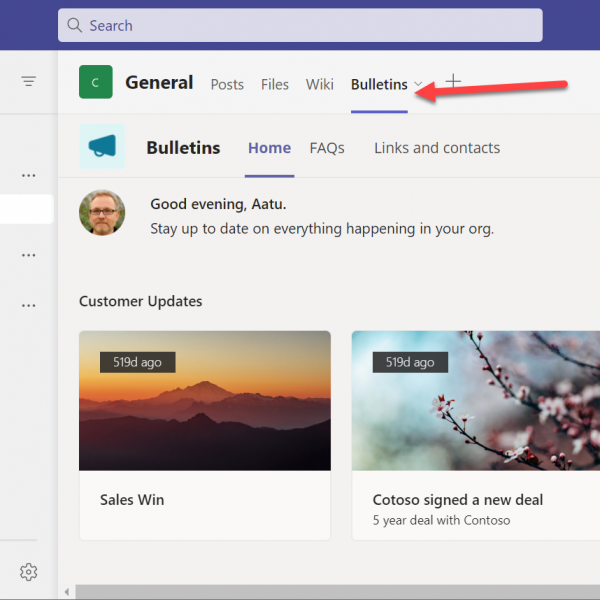The image size is (600, 600).
Task: Open the second more options ellipsis
Action: point(29,255)
